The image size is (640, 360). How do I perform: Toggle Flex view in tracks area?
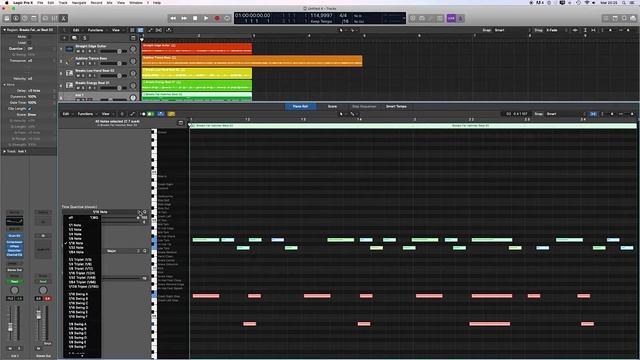click(159, 30)
